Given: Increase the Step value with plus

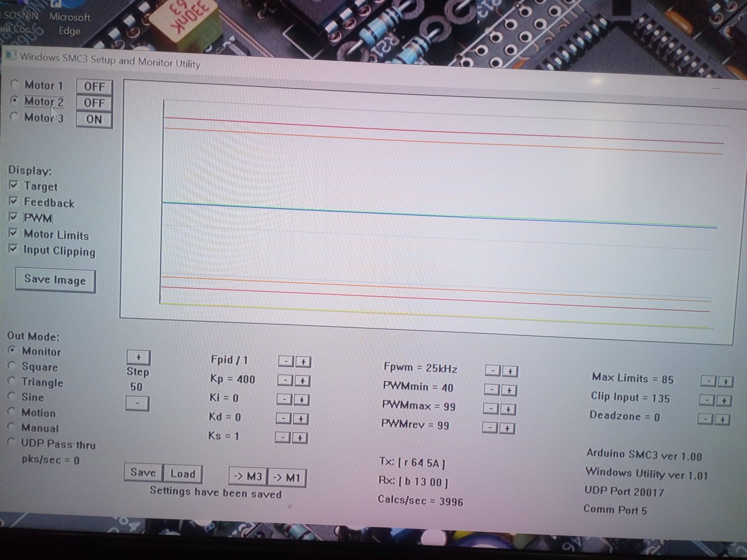Looking at the screenshot, I should pyautogui.click(x=138, y=357).
